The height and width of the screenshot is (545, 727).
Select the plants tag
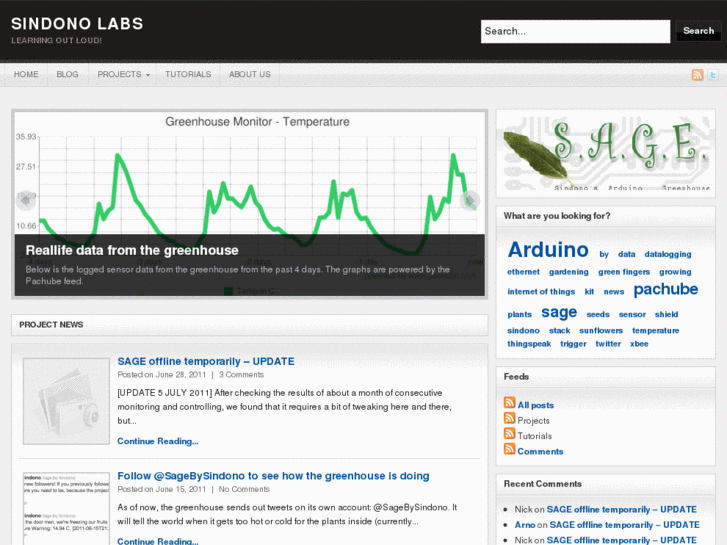(519, 314)
